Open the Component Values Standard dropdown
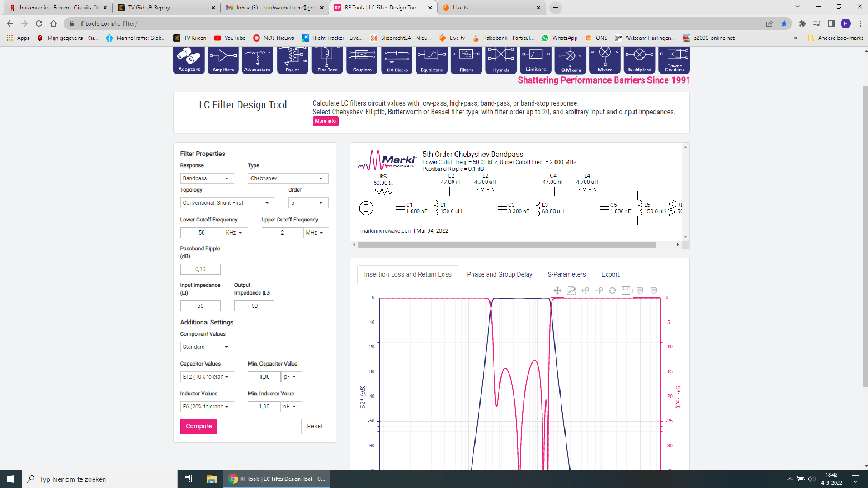The height and width of the screenshot is (488, 868). tap(207, 347)
